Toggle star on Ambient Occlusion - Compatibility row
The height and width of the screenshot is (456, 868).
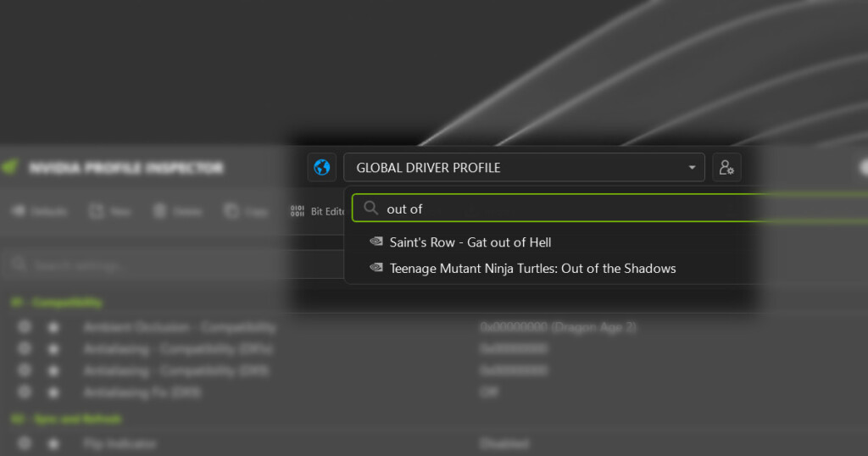coord(53,328)
